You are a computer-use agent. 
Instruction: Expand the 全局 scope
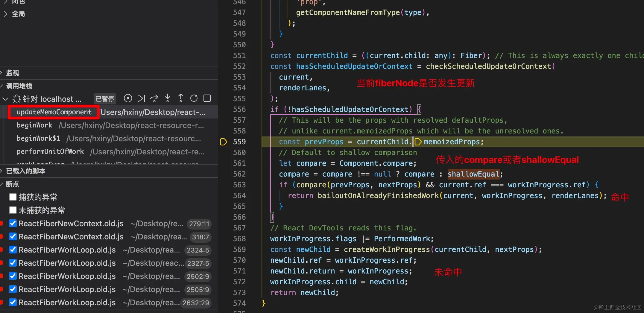click(x=5, y=14)
